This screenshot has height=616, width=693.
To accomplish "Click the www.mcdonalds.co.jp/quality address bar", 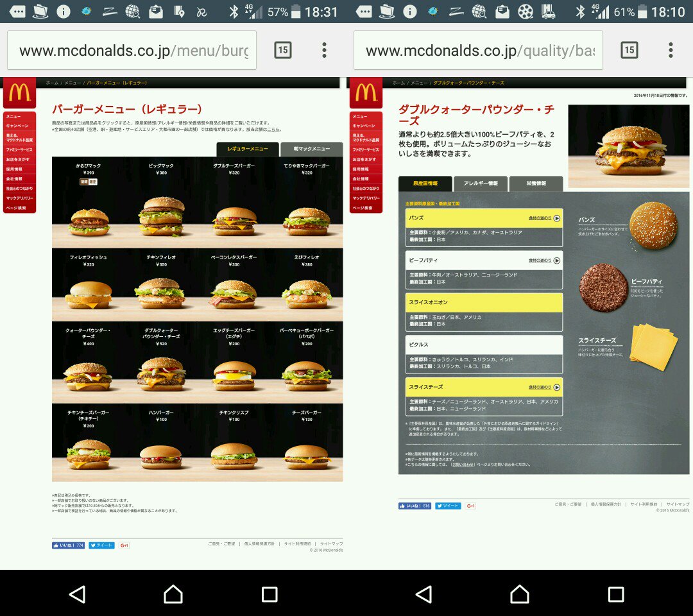I will tap(478, 50).
